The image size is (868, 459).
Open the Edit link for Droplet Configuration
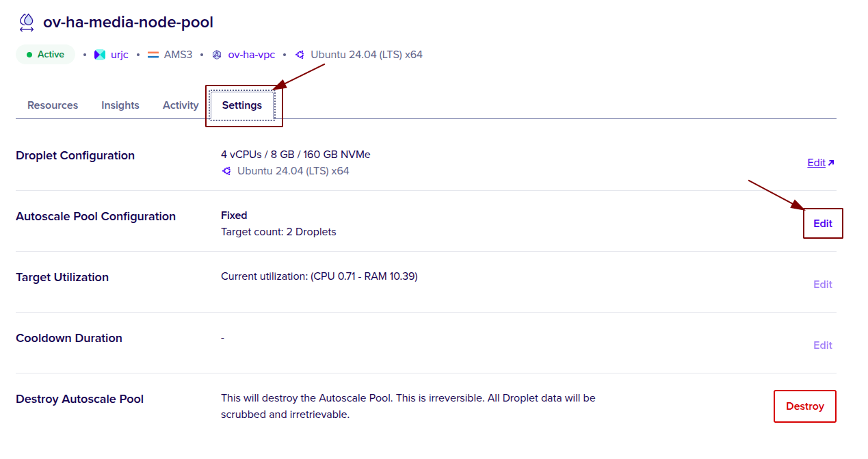816,162
